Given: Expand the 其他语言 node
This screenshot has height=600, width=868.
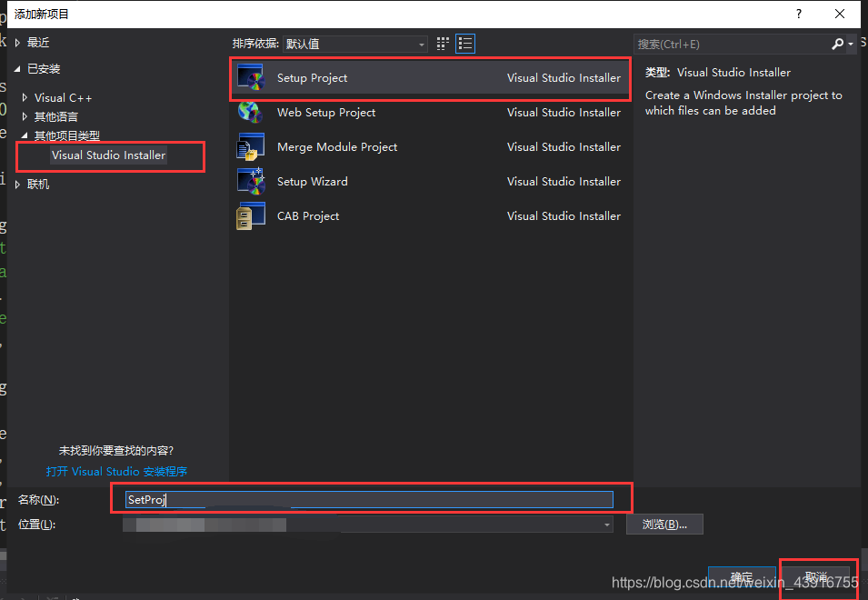Looking at the screenshot, I should click(x=25, y=116).
